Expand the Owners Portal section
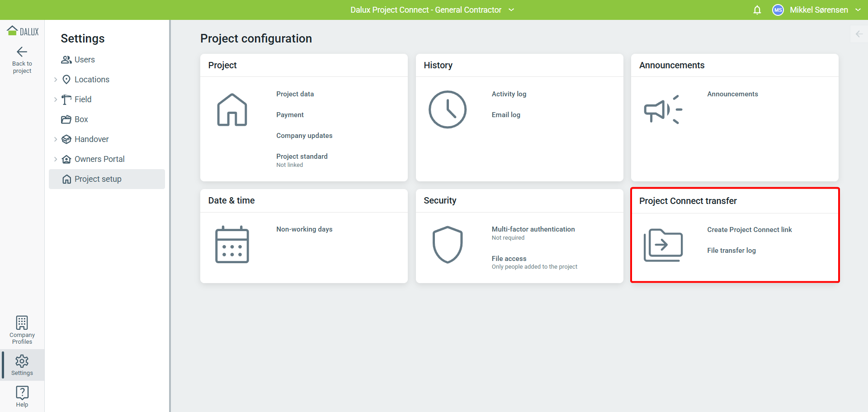Viewport: 868px width, 412px height. coord(56,159)
